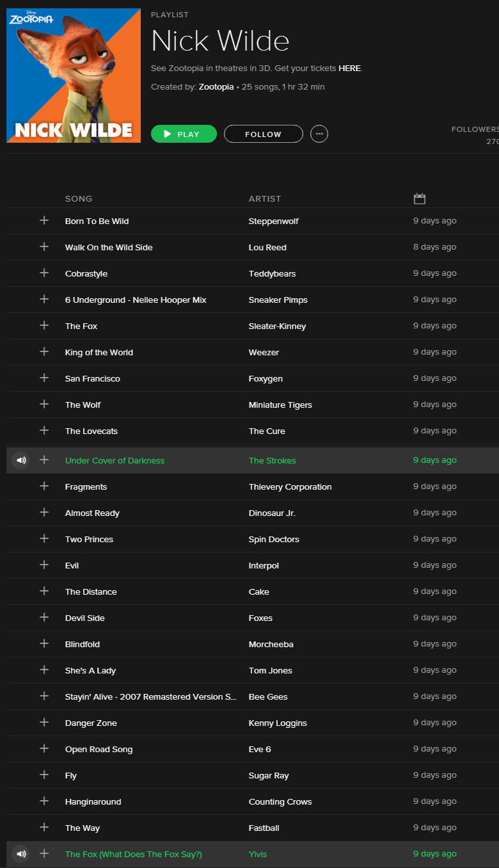
Task: Add The Lovecats using its plus icon
Action: [x=44, y=431]
